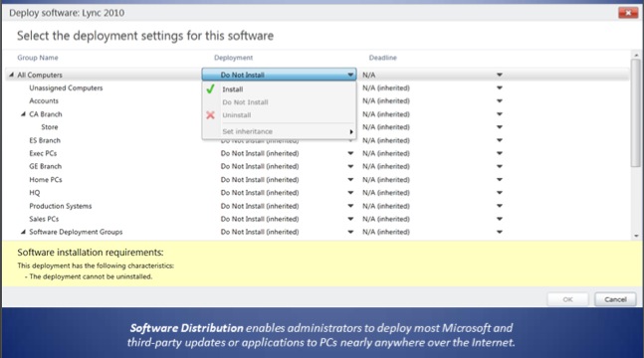The image size is (644, 358).
Task: Open All Computers deadline dropdown
Action: click(x=500, y=75)
